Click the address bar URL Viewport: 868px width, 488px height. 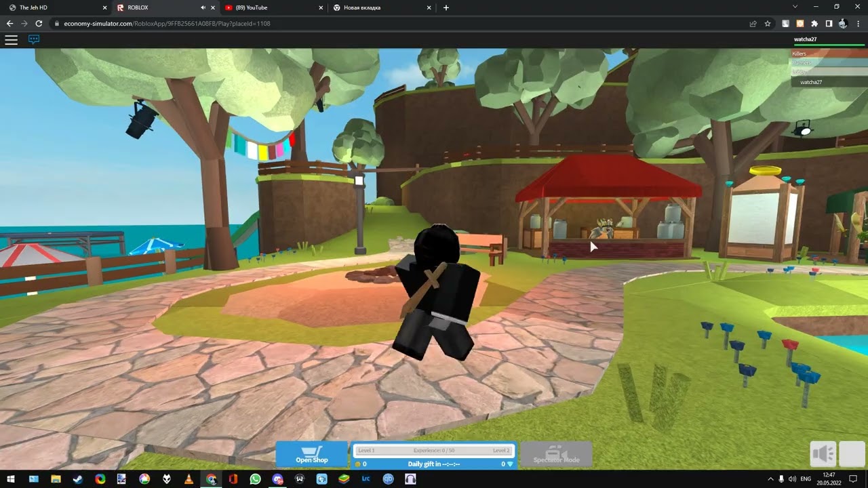pyautogui.click(x=167, y=24)
